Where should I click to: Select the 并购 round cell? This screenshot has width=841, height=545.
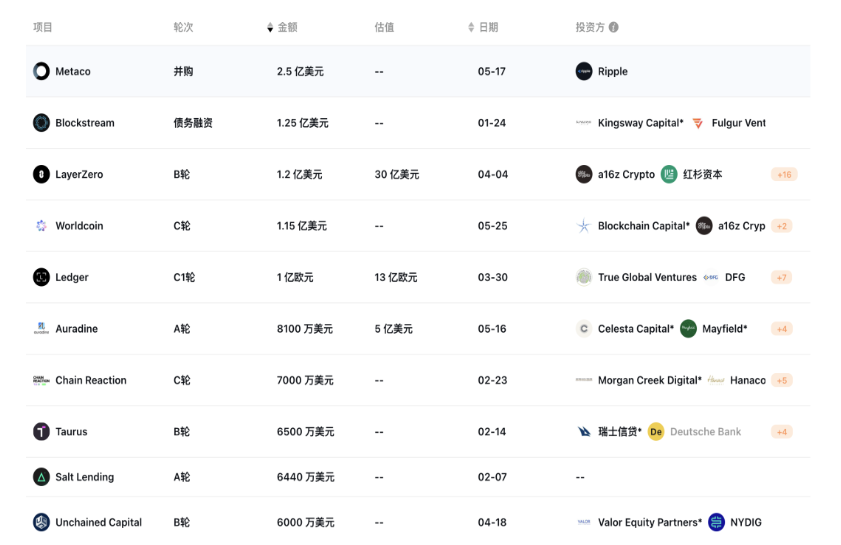pyautogui.click(x=183, y=71)
